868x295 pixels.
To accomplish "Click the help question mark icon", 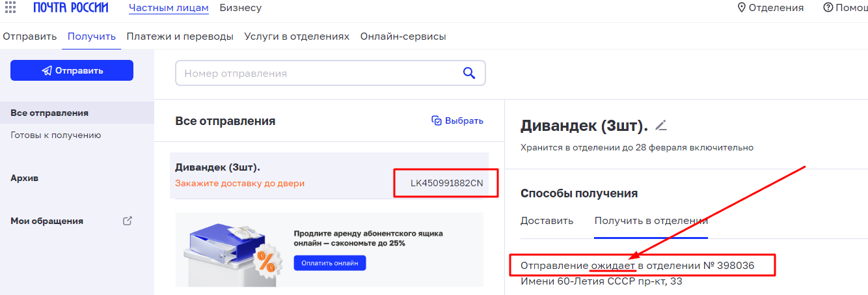I will click(x=828, y=8).
